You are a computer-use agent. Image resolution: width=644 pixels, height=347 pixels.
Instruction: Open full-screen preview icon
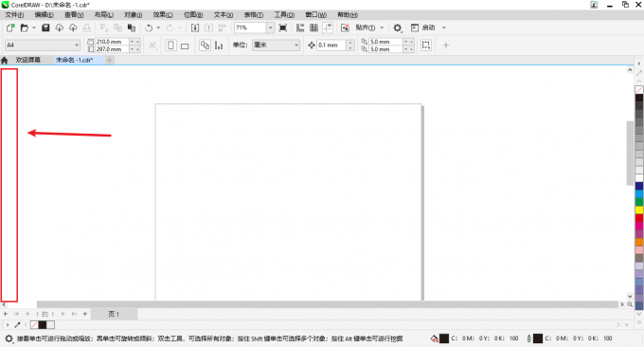tap(283, 27)
